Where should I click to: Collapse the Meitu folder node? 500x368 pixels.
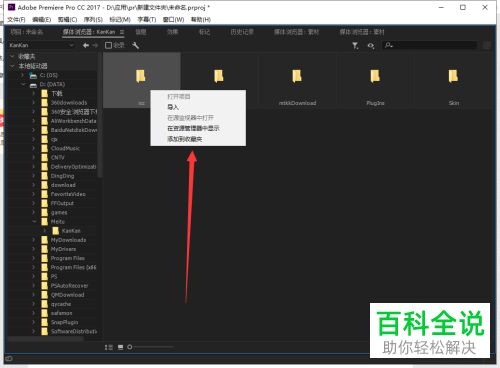point(34,221)
